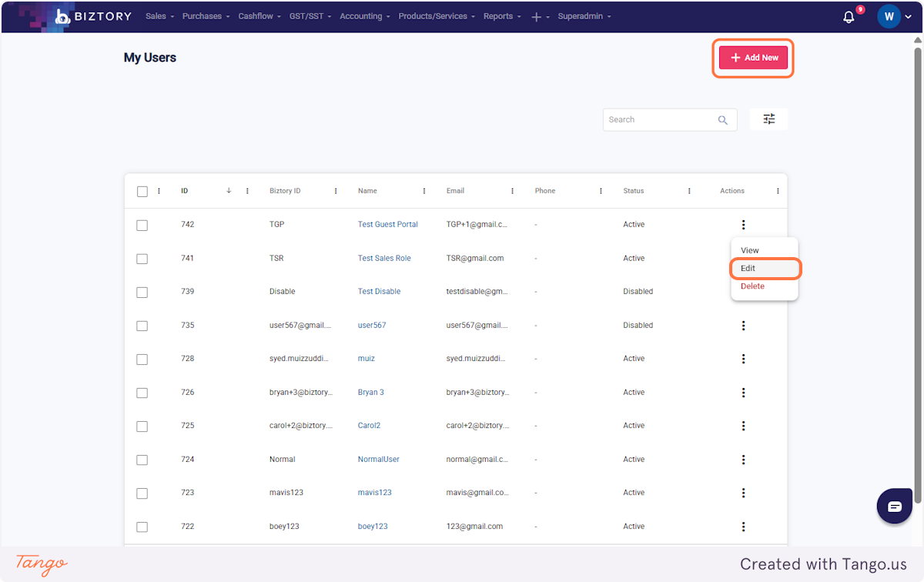This screenshot has height=582, width=924.
Task: Click the ID column sort arrow
Action: coord(229,191)
